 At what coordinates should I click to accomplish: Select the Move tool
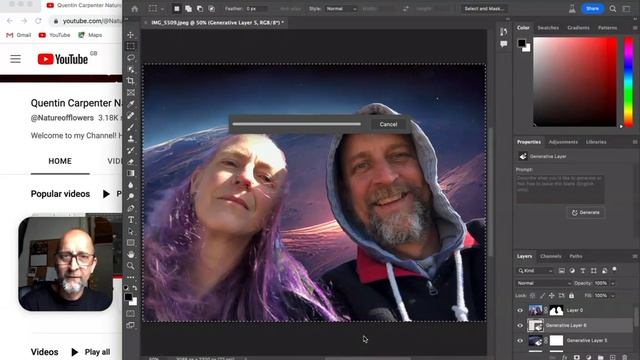click(131, 35)
